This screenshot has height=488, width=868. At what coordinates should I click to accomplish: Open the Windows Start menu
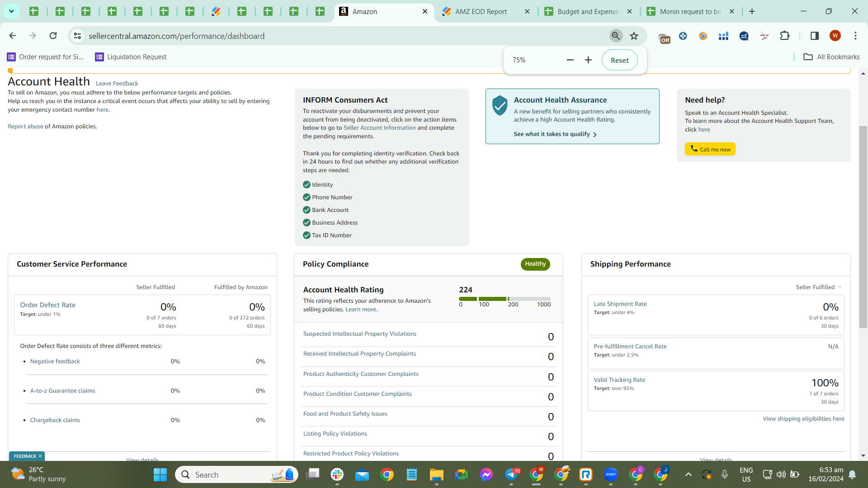tap(160, 474)
